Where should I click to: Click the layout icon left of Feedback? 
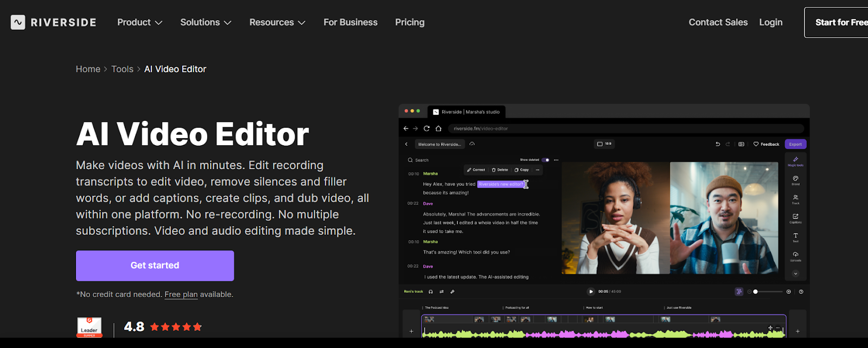pyautogui.click(x=741, y=144)
